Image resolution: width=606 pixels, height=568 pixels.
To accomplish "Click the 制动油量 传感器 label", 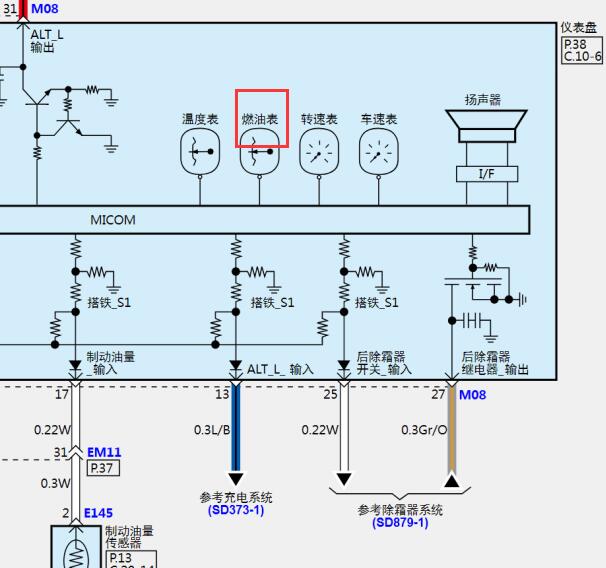I will pos(129,537).
